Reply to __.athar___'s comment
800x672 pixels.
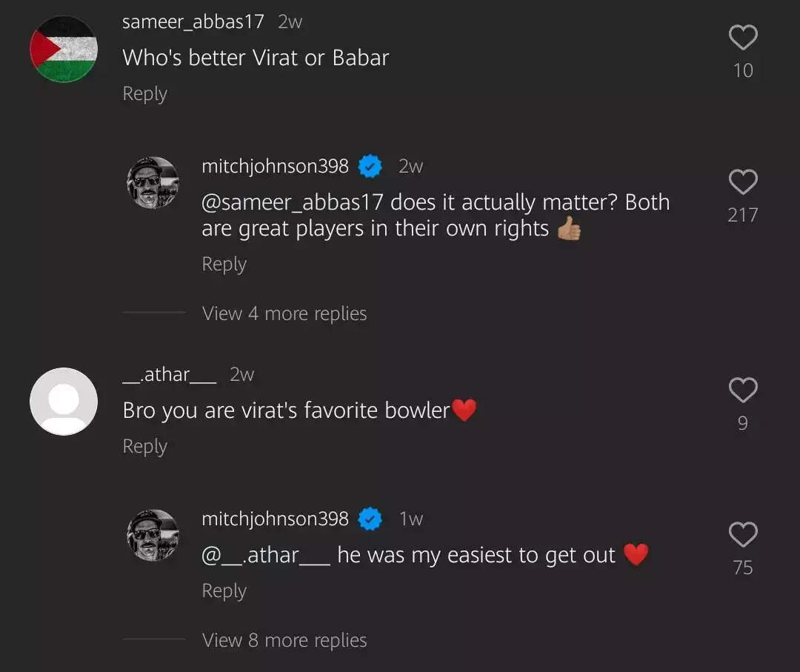tap(144, 447)
